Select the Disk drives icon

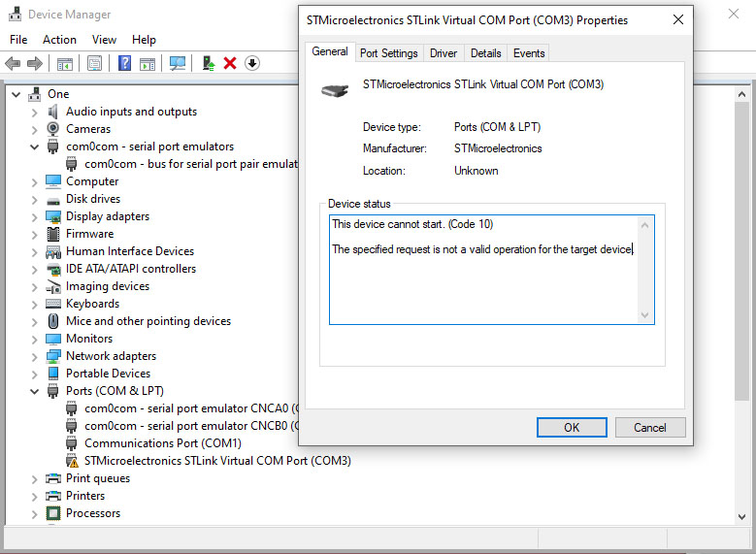[x=53, y=200]
